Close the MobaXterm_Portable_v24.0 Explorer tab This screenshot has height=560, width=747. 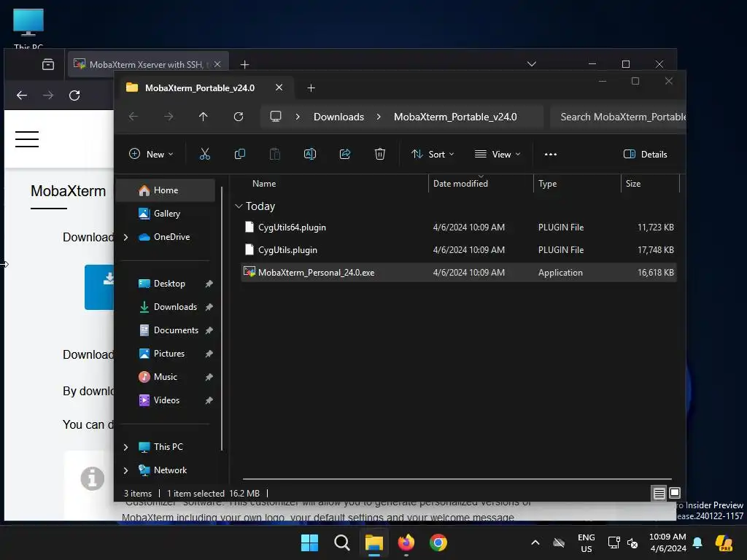279,87
